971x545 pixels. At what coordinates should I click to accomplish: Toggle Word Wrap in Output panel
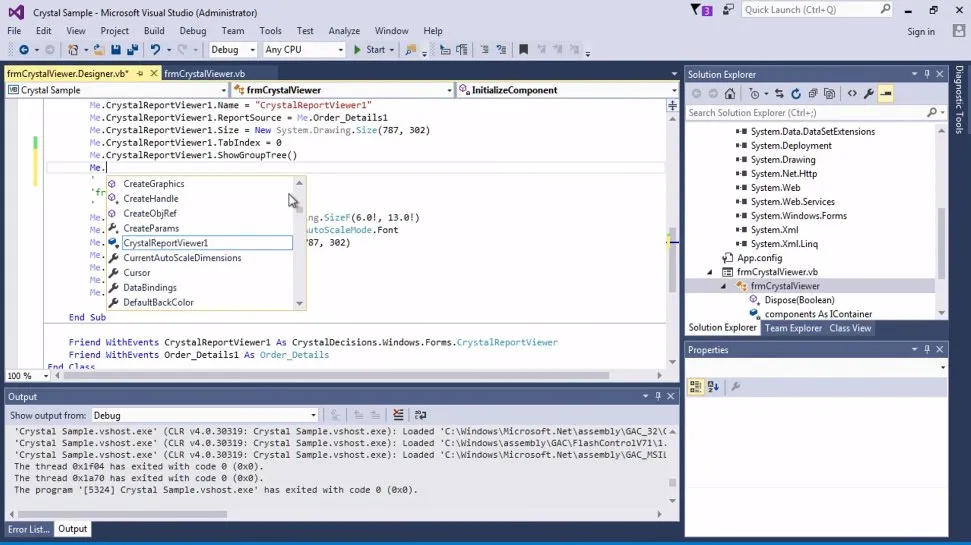[x=421, y=415]
